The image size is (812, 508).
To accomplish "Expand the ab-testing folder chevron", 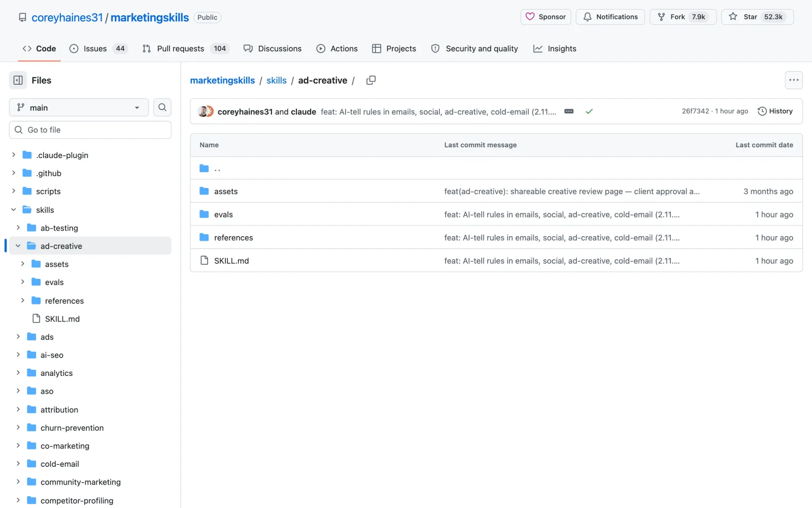I will (x=18, y=228).
